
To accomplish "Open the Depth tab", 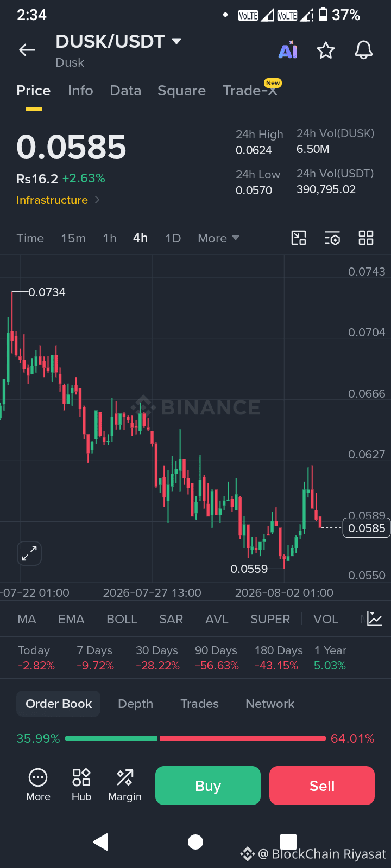I will 135,704.
